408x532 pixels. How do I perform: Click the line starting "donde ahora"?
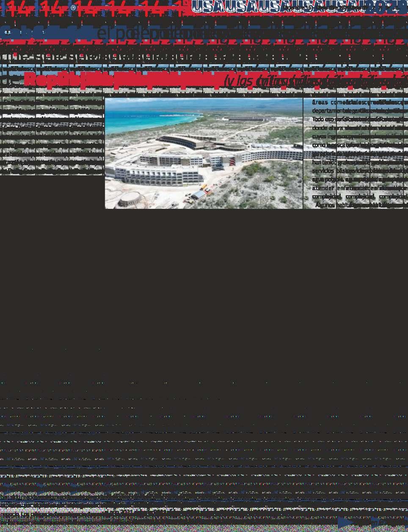(360, 127)
